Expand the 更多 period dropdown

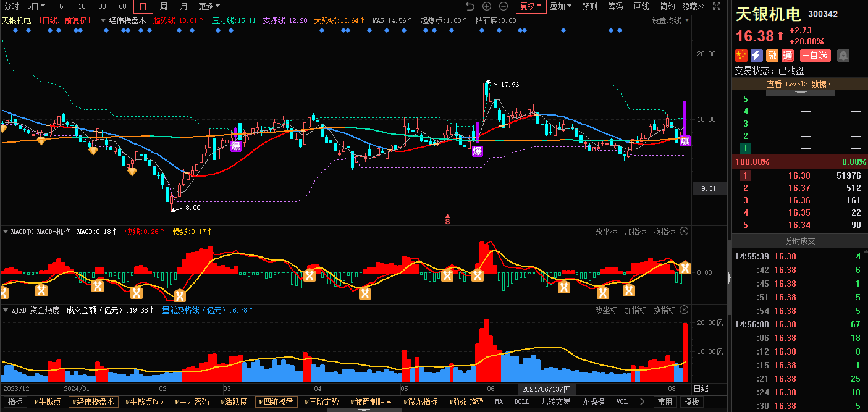click(209, 6)
